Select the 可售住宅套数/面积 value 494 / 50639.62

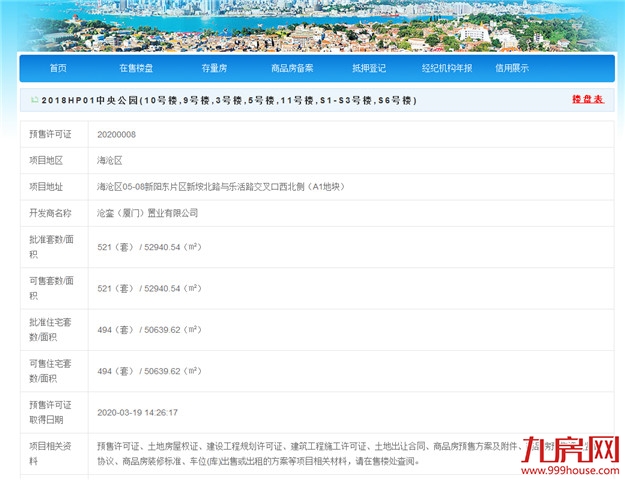click(x=149, y=371)
